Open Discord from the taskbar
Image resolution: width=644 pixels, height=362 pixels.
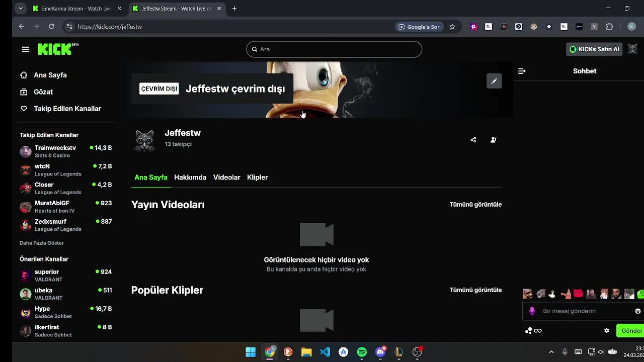coord(380,352)
